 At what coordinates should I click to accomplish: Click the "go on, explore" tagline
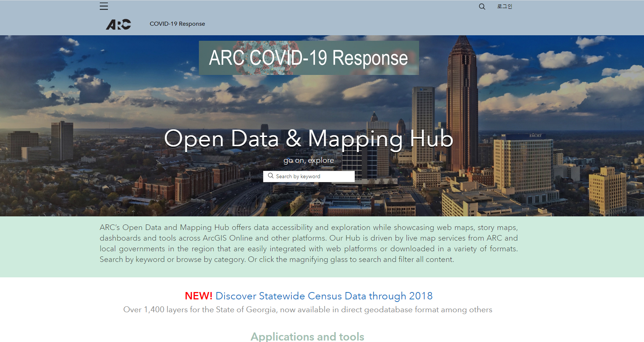pyautogui.click(x=309, y=161)
